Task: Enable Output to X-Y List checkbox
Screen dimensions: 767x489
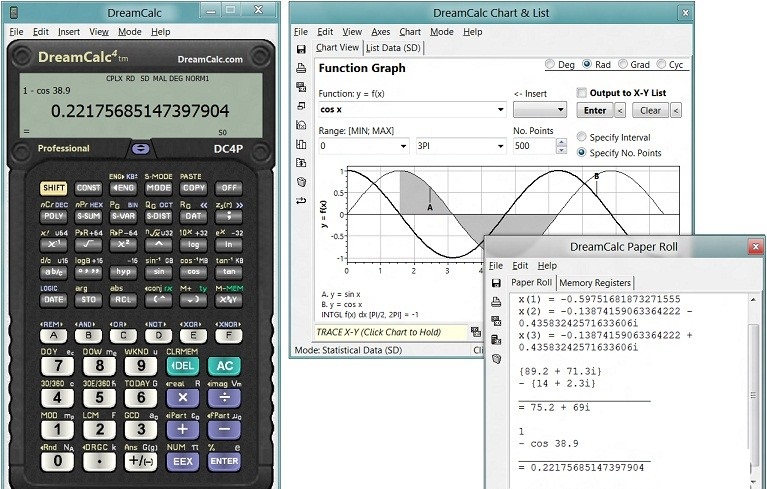Action: tap(582, 92)
